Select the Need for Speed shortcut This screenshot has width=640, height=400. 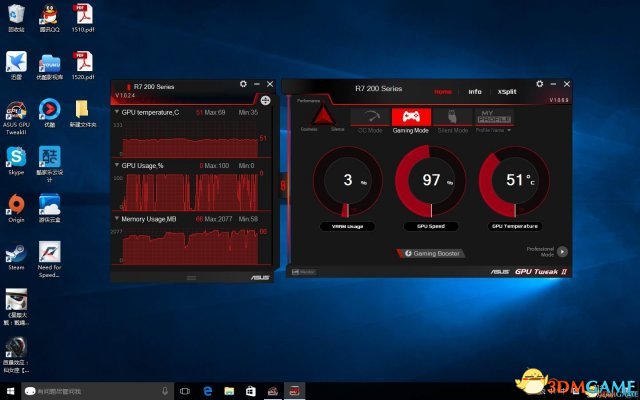[49, 259]
